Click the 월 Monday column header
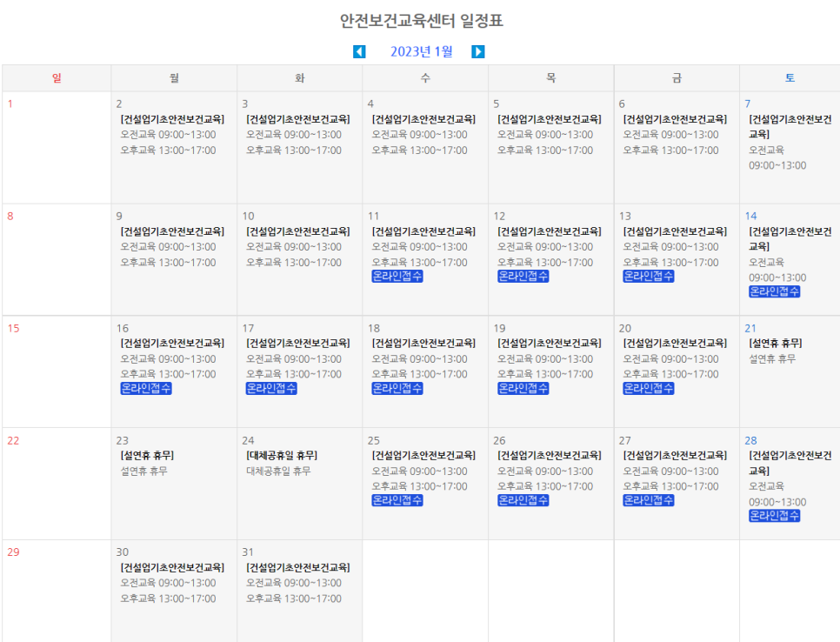840x642 pixels. (174, 78)
